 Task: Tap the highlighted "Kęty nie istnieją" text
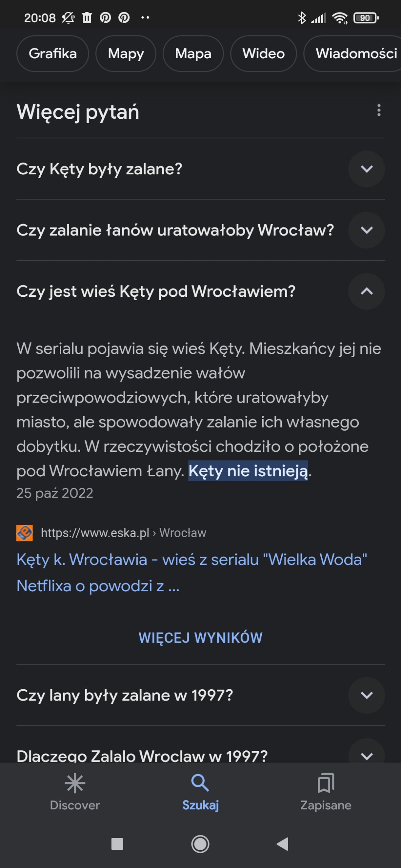point(248,471)
